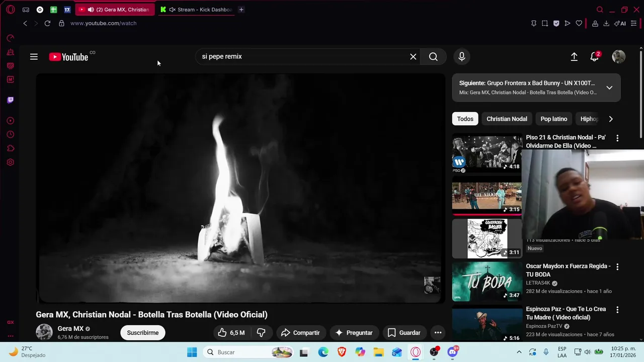Show more filter chips with right arrow
644x362 pixels.
pyautogui.click(x=611, y=119)
